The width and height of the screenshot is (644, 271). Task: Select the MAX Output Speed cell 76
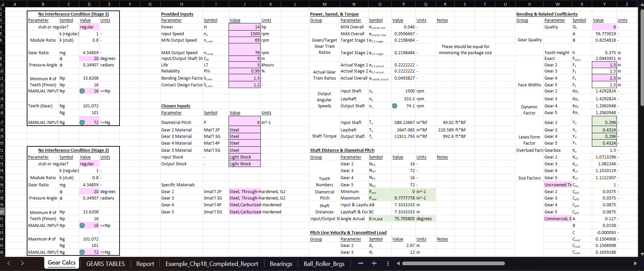(244, 49)
